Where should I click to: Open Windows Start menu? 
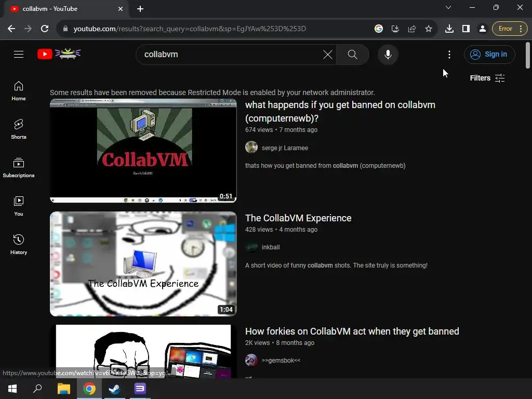[x=12, y=389]
